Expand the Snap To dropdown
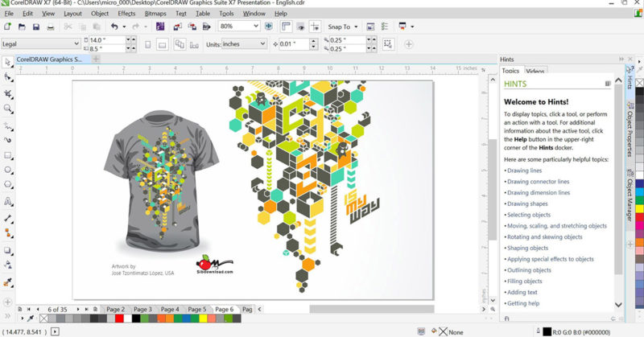Image resolution: width=644 pixels, height=337 pixels. 343,27
